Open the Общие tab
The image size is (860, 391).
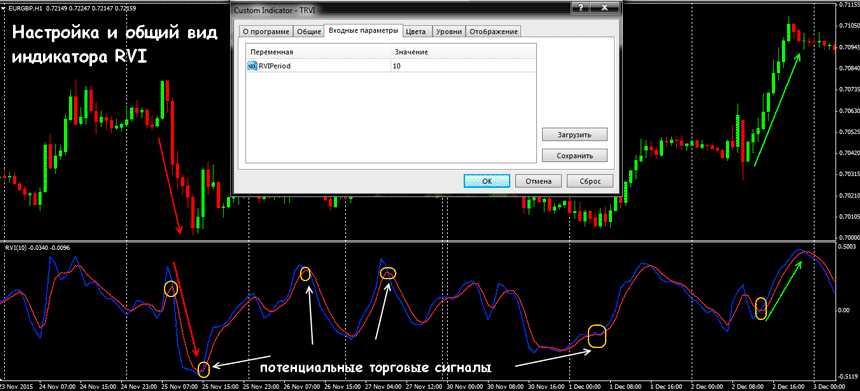[x=309, y=32]
